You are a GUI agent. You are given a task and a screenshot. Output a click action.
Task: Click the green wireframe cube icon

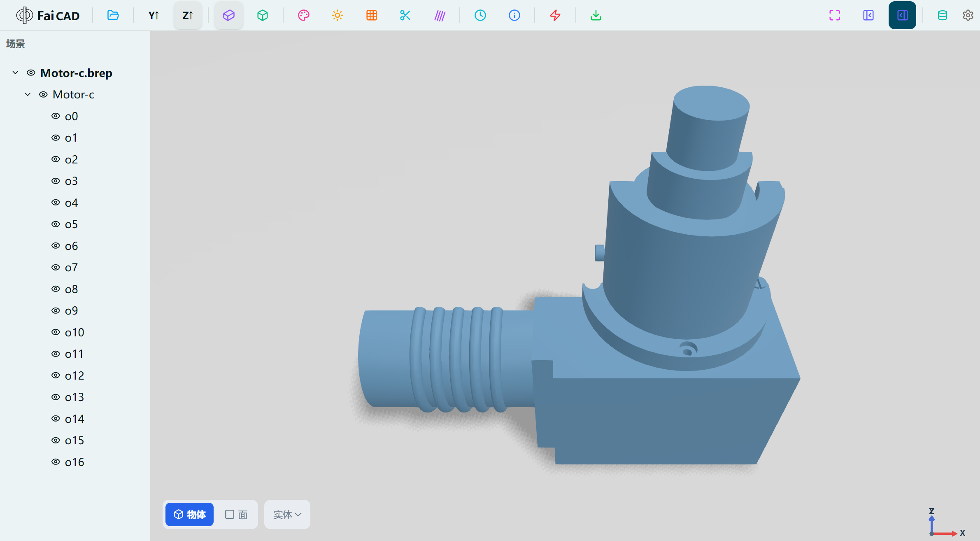coord(263,16)
